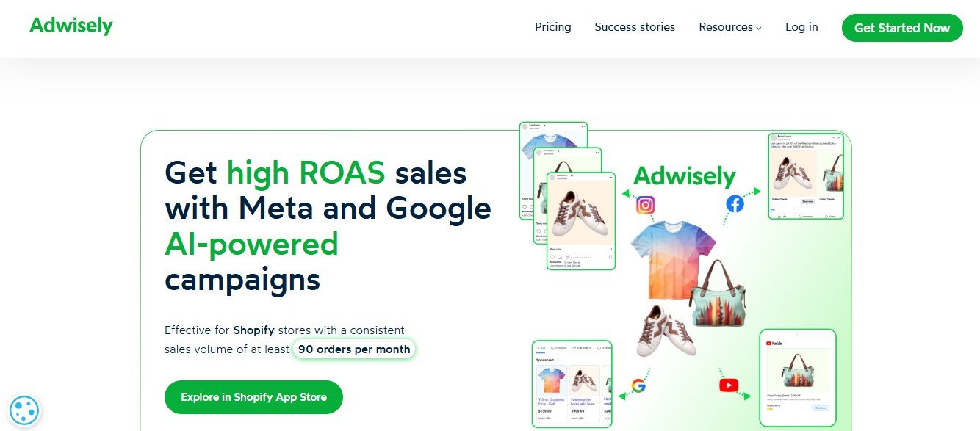Viewport: 980px width, 431px height.
Task: Click the chevron next to Resources
Action: 759,28
